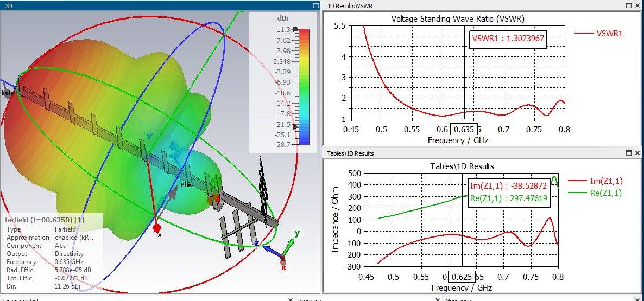The image size is (644, 301).
Task: Close the Parameter List panel
Action: coord(291,299)
